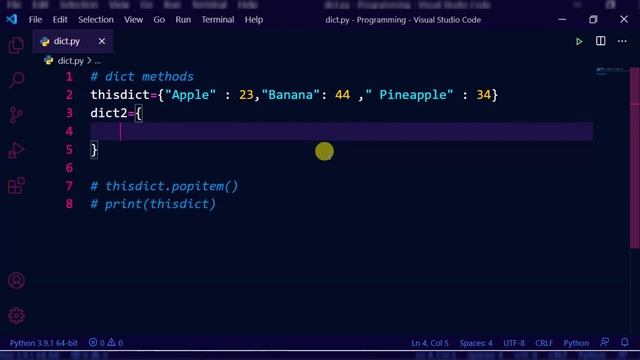Place cursor on highlighted line 4
Screen dimensions: 640x360
pyautogui.click(x=342, y=131)
